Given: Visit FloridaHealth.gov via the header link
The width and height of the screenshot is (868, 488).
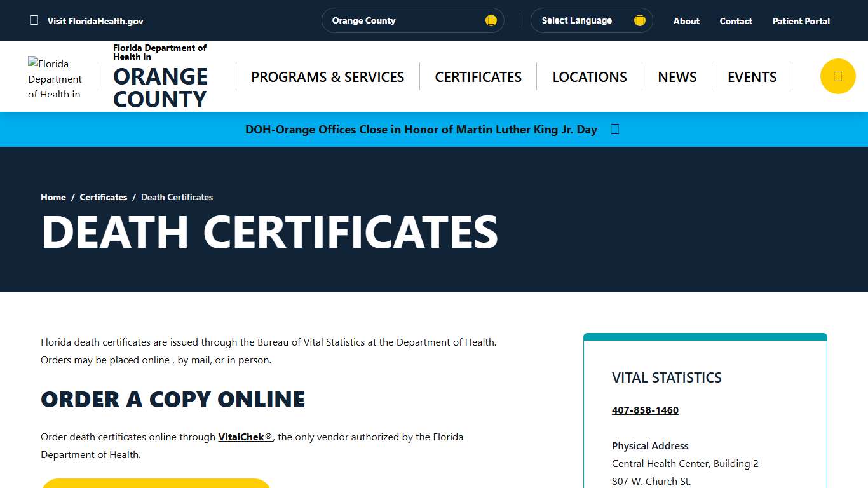Looking at the screenshot, I should coord(95,20).
